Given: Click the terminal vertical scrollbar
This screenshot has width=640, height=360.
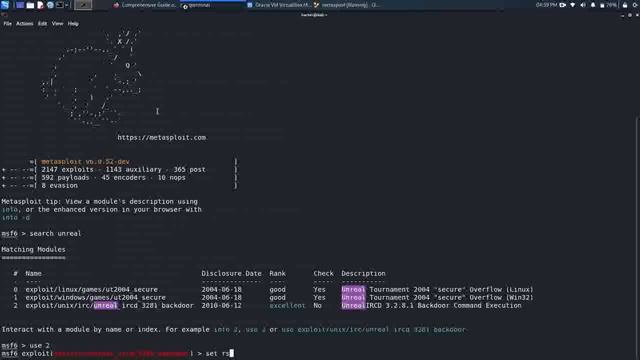Looking at the screenshot, I should 638,237.
